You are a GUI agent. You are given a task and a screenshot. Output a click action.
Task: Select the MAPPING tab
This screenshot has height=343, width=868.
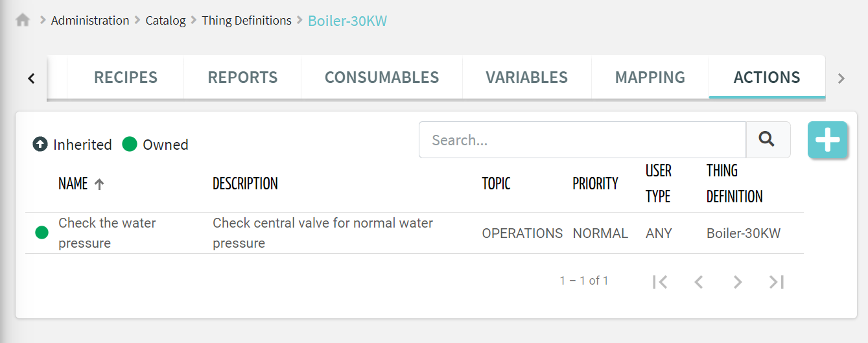pos(650,77)
